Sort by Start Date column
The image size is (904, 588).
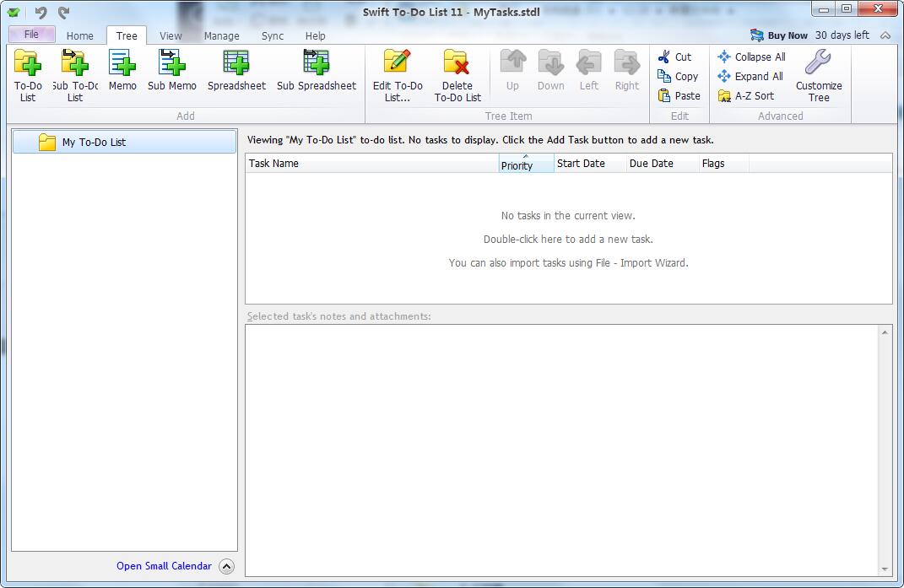point(590,163)
